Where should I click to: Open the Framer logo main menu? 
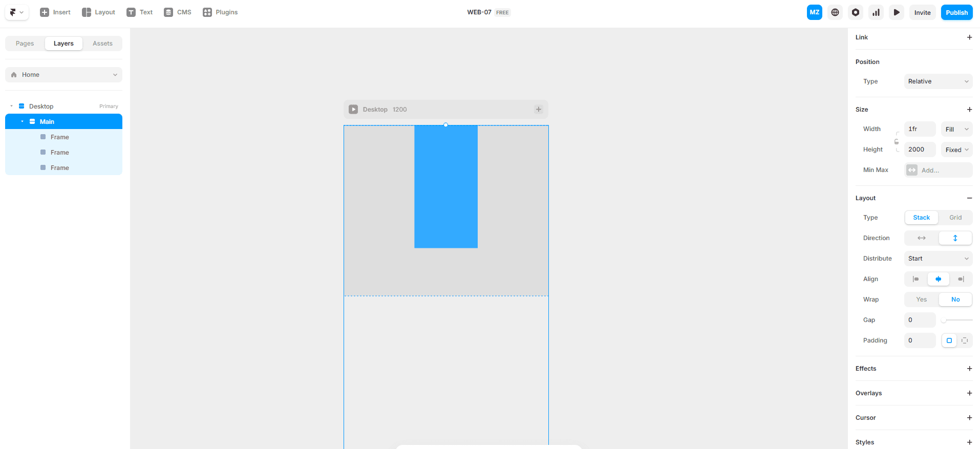(17, 12)
